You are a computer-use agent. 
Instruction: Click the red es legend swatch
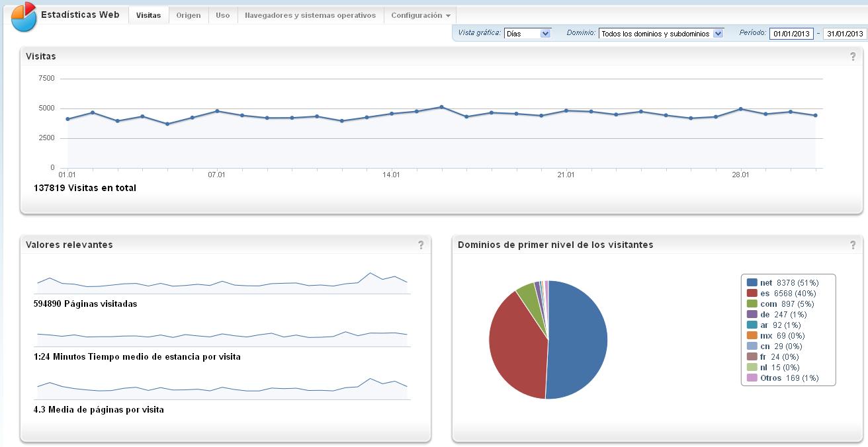[752, 293]
